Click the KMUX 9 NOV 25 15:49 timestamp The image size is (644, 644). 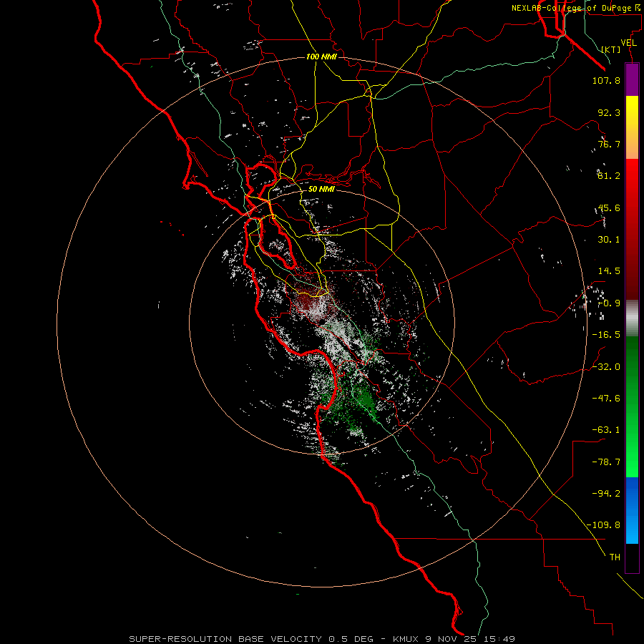[454, 639]
